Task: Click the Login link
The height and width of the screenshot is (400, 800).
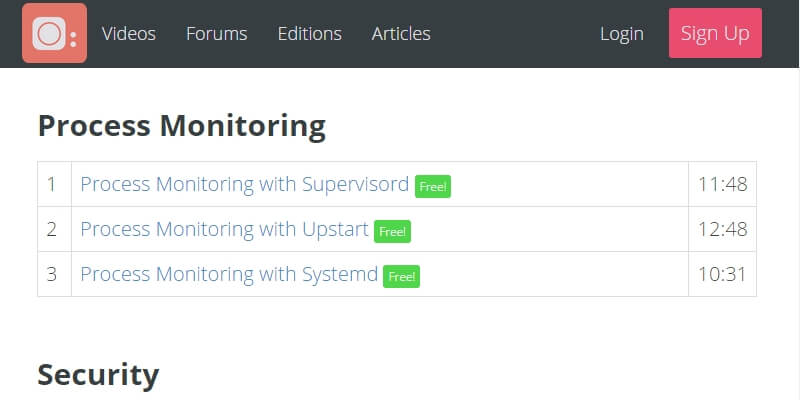Action: [x=621, y=34]
